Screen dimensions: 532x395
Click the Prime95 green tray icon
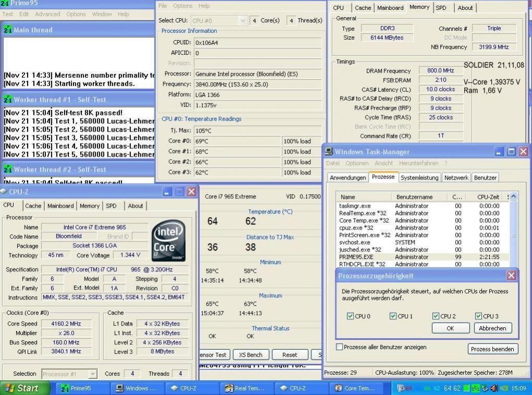[476, 388]
